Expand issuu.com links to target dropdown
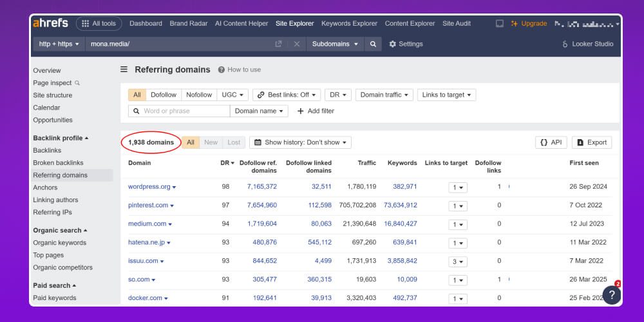The width and height of the screenshot is (644, 322). click(x=458, y=261)
